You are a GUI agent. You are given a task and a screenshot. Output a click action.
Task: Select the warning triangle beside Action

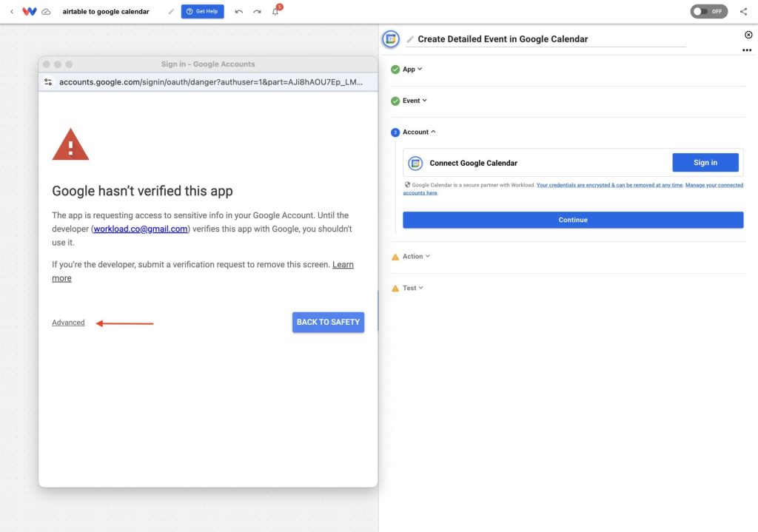click(x=395, y=257)
